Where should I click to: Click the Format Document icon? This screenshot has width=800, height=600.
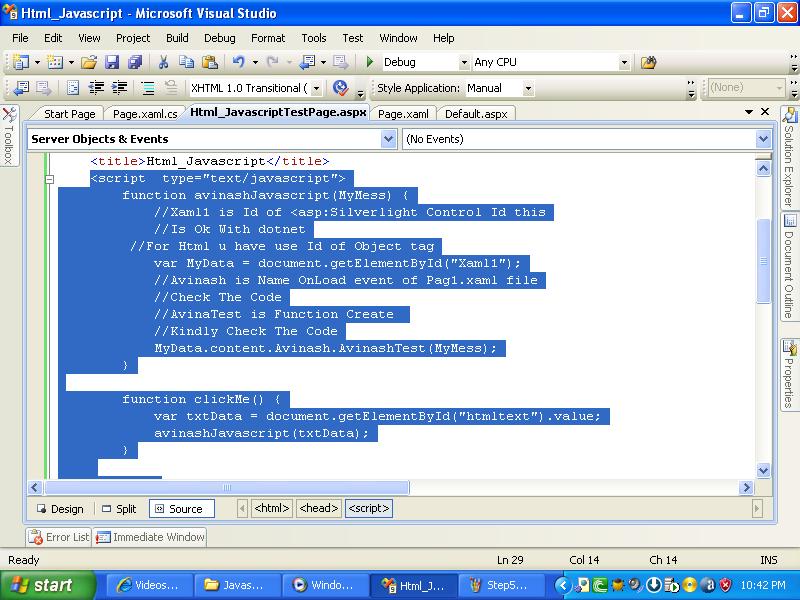click(73, 88)
